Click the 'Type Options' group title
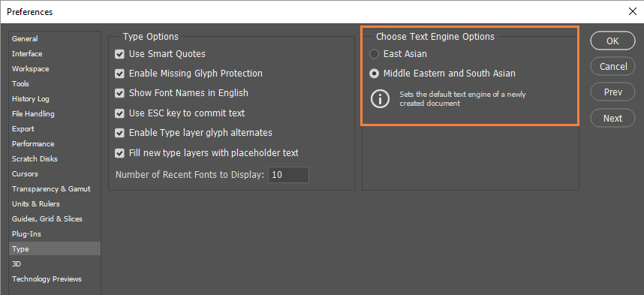Screen dimensions: 644x295 pos(151,37)
